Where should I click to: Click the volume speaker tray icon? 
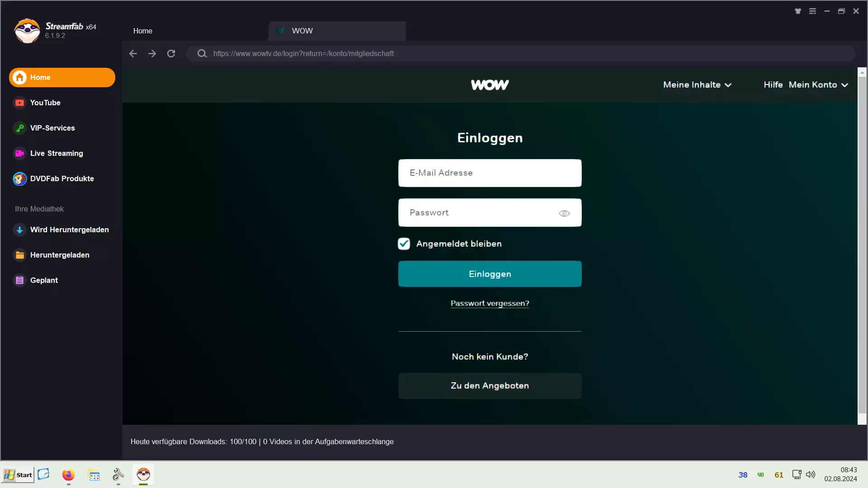[811, 474]
